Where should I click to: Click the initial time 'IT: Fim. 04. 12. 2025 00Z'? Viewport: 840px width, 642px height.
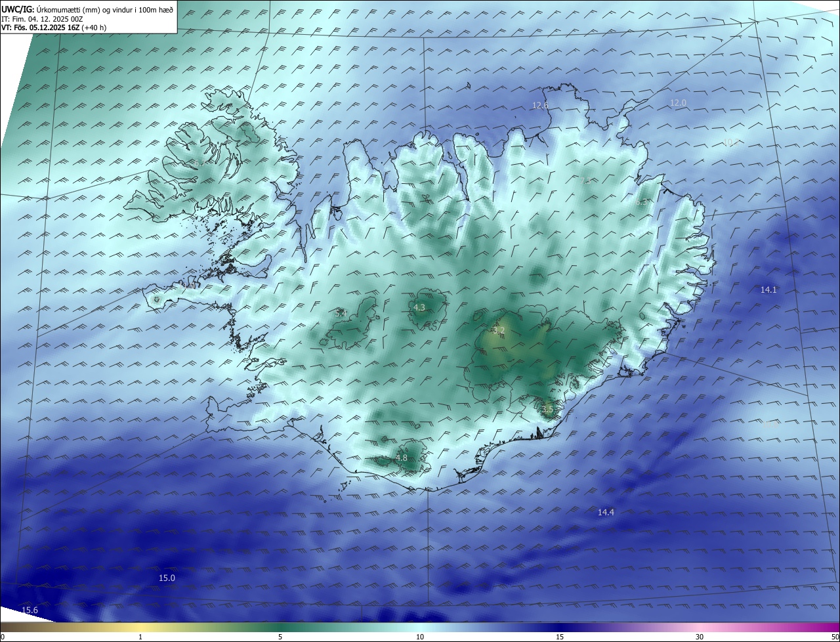(x=42, y=19)
